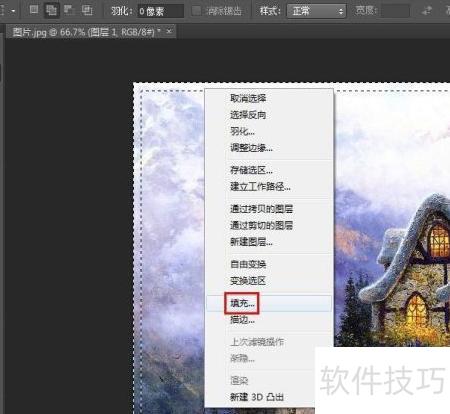Image resolution: width=450 pixels, height=414 pixels.
Task: Open the tool preset picker arrow
Action: pyautogui.click(x=13, y=11)
